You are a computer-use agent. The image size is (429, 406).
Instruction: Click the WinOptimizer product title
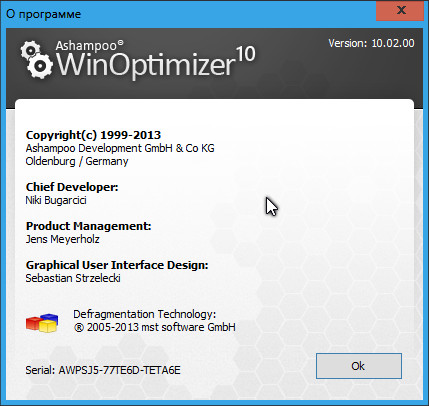[x=145, y=64]
